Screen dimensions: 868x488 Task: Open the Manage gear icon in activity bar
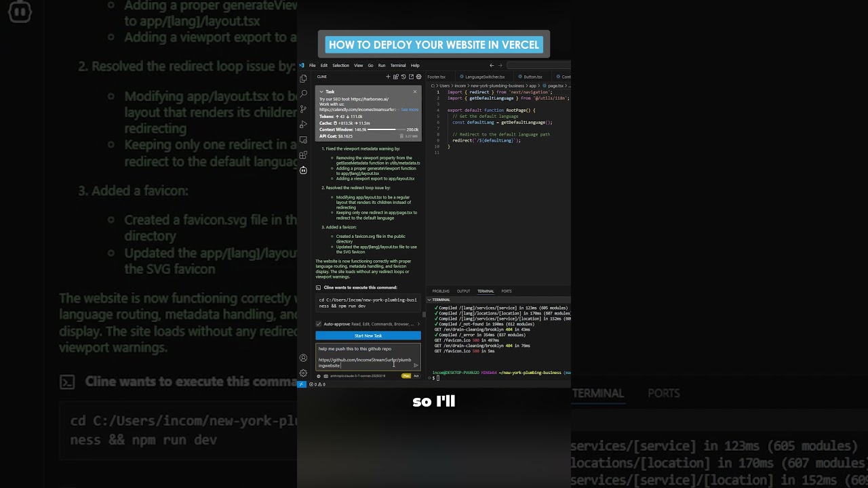[x=303, y=373]
